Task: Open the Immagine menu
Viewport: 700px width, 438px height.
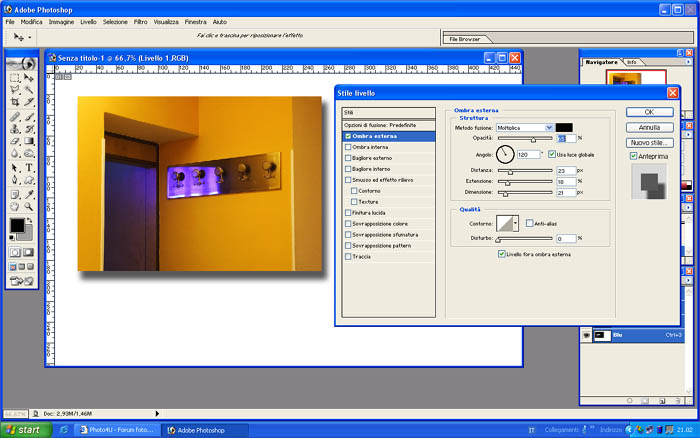Action: coord(61,22)
